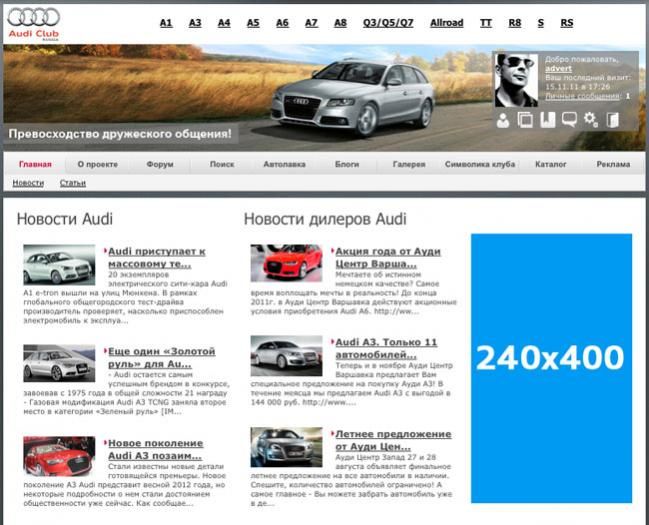The height and width of the screenshot is (525, 649).
Task: Open the Каталог tab
Action: pyautogui.click(x=550, y=164)
